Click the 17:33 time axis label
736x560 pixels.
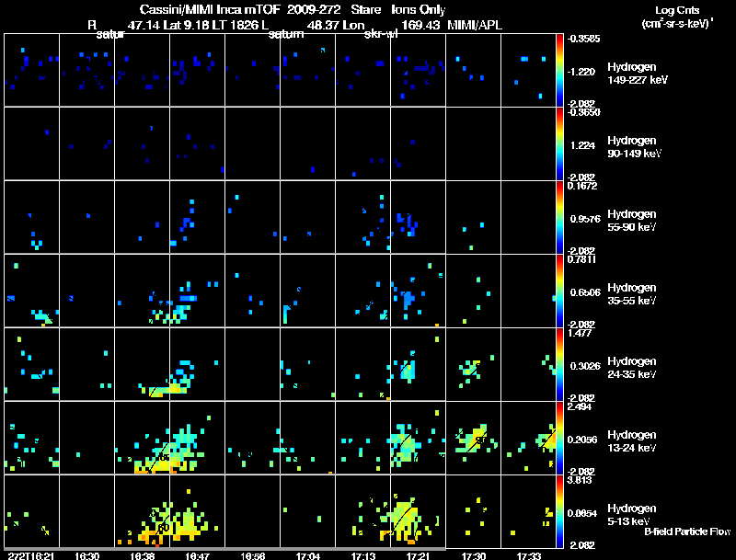[x=528, y=555]
